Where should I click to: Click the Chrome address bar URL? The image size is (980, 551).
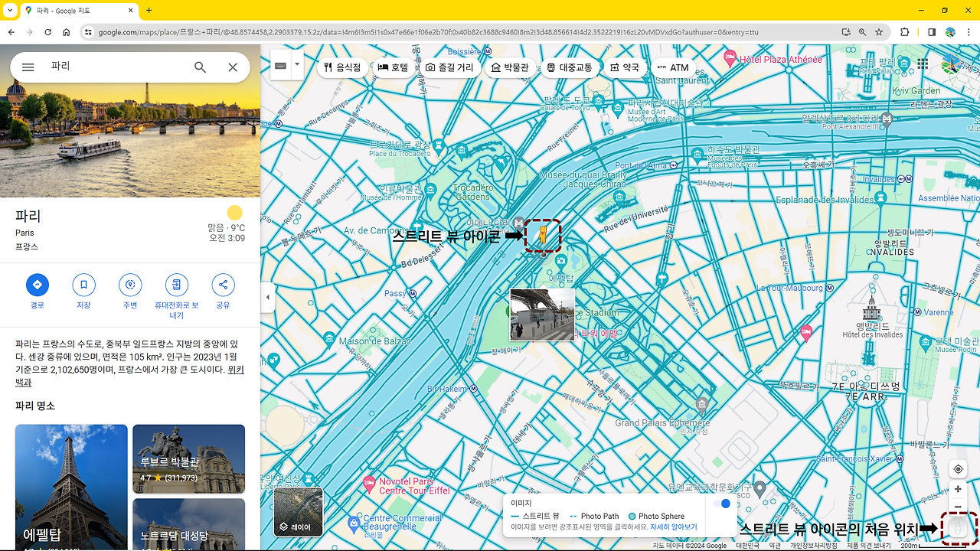(429, 32)
